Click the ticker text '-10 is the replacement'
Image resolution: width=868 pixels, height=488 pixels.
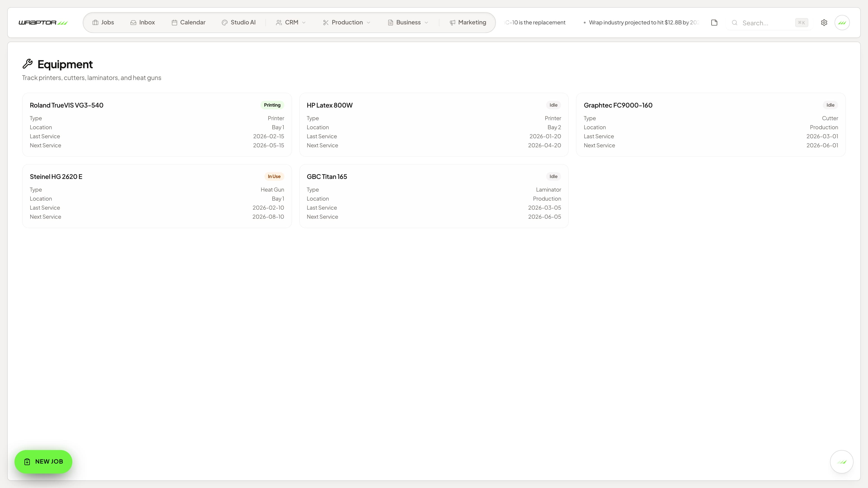tap(535, 23)
